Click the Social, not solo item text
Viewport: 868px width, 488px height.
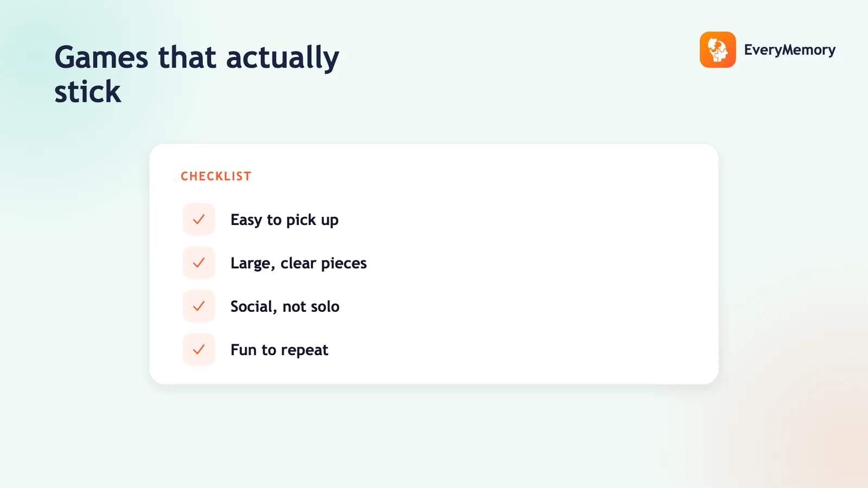point(285,307)
